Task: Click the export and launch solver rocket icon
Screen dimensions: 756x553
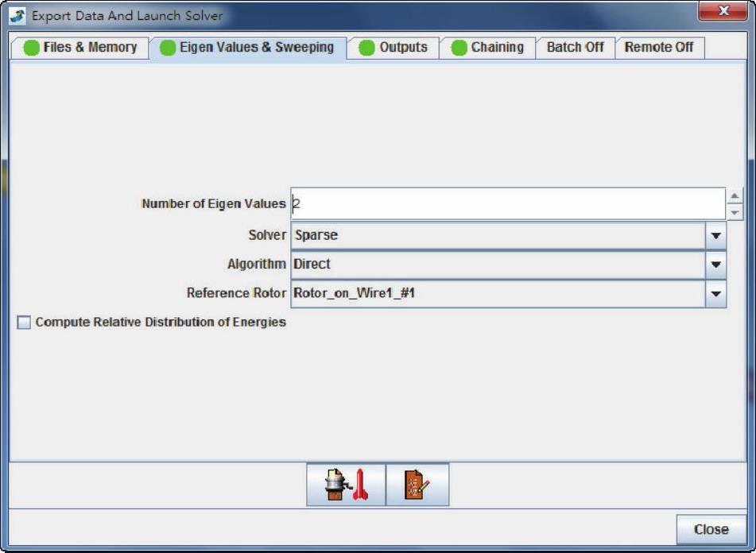Action: (x=346, y=485)
